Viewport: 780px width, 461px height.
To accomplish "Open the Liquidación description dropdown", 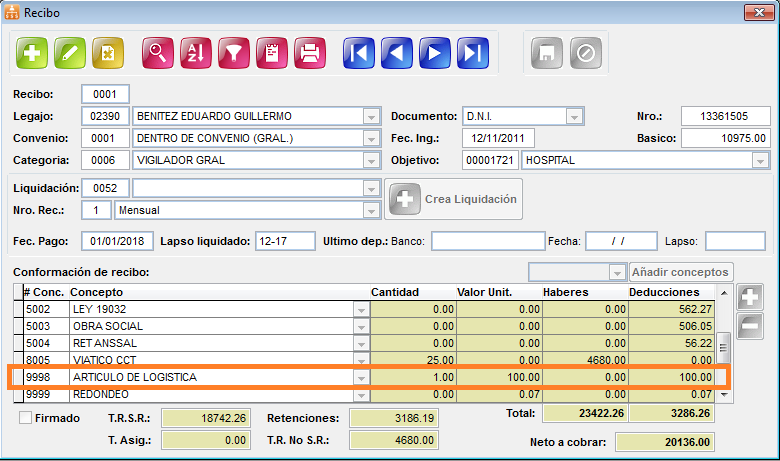I will (x=371, y=188).
